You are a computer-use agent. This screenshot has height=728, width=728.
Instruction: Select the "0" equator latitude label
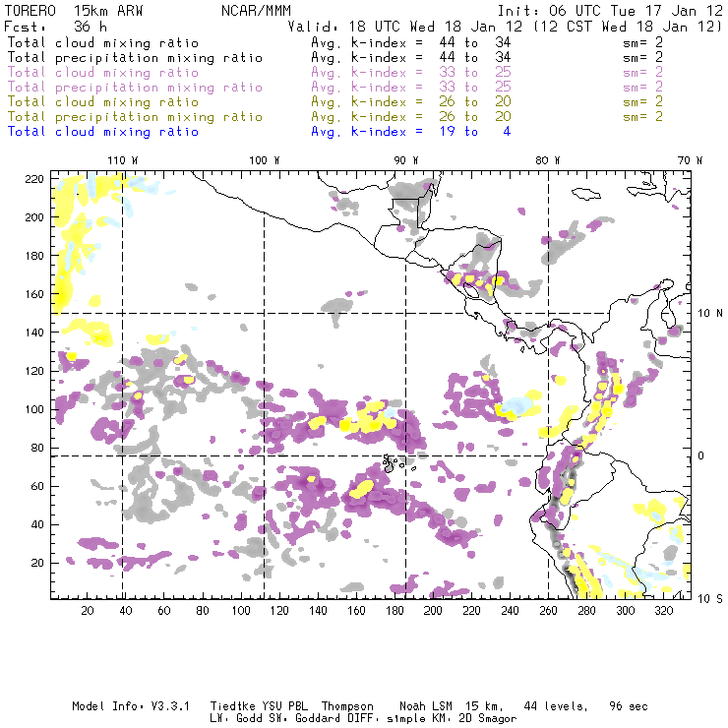pos(701,455)
